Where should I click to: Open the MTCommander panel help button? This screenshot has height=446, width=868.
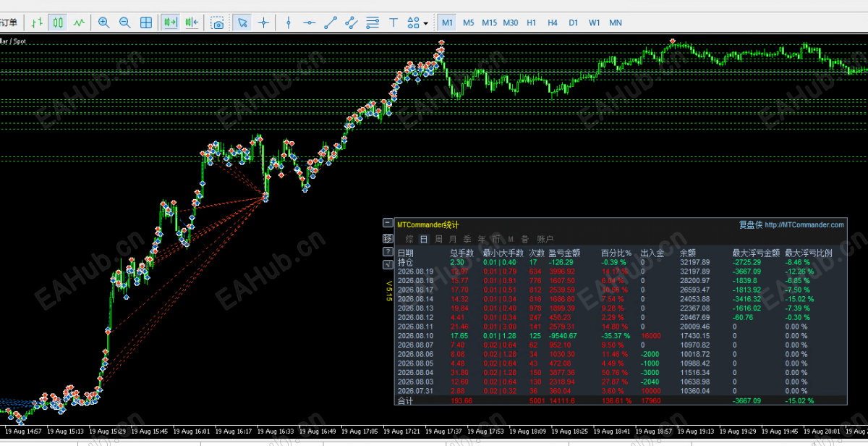388,251
